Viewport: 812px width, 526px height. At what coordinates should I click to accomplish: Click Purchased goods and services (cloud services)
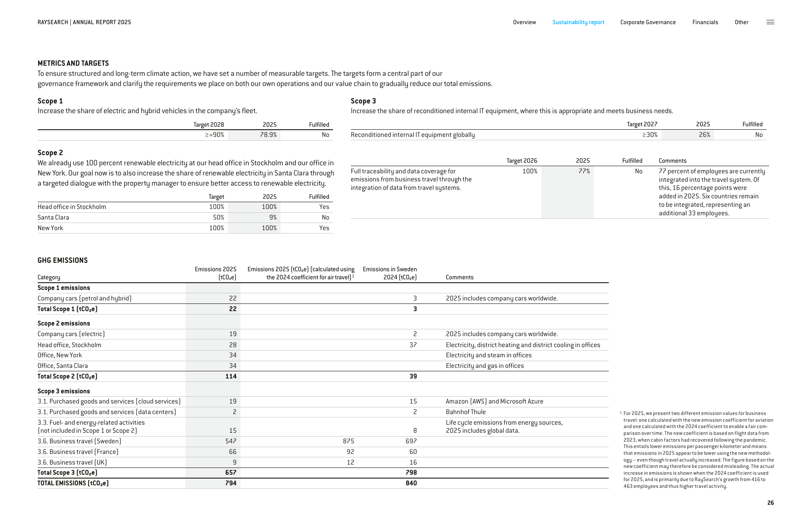point(109,401)
